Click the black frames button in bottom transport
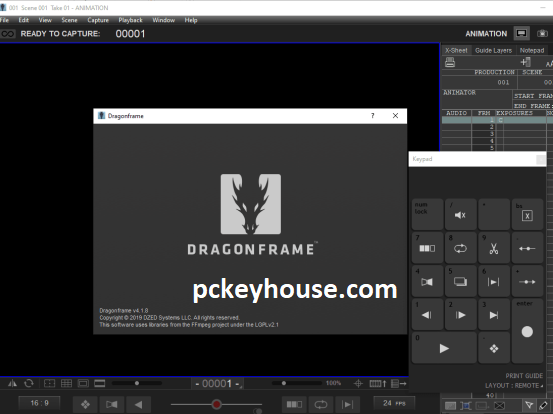Viewport: 553px width, 414px height. pos(112,404)
